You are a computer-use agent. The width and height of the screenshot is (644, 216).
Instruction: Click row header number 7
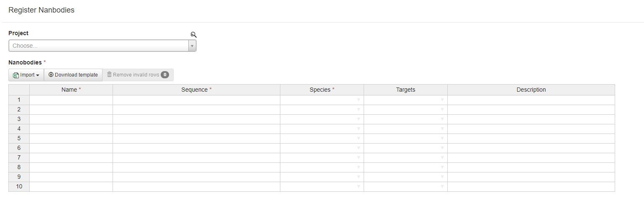[x=19, y=158]
